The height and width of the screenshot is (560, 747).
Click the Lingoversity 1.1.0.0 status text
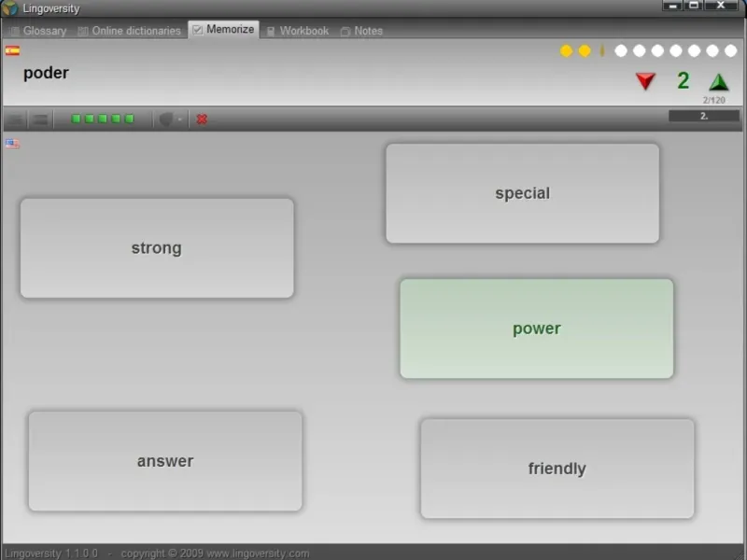[x=51, y=553]
